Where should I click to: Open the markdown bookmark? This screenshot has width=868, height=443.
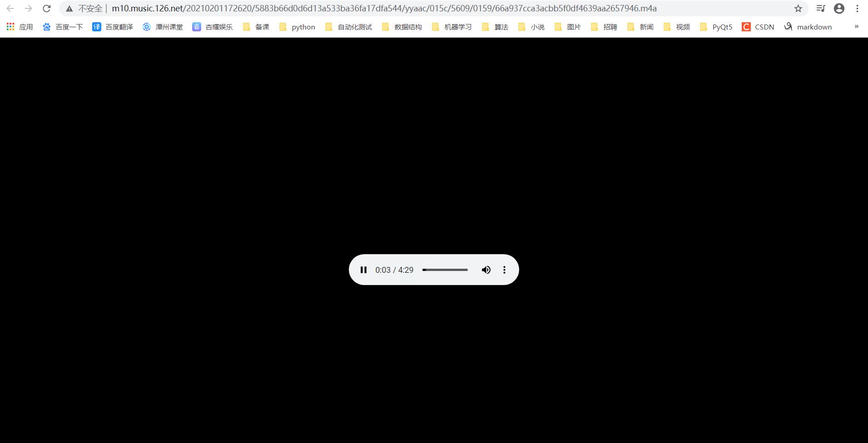(808, 27)
